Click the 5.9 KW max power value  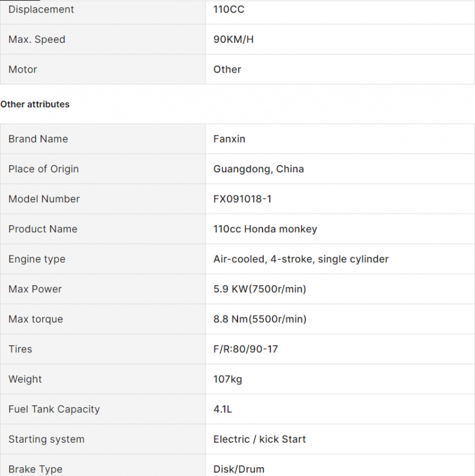coord(259,289)
